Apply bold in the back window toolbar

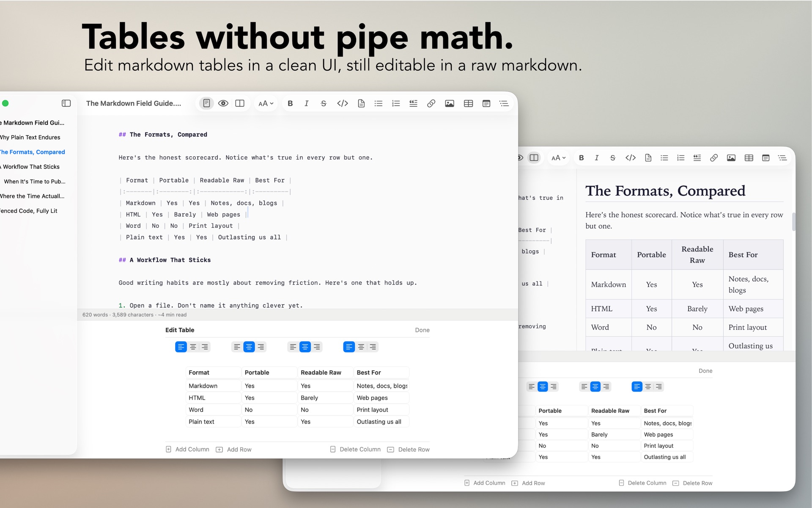(x=582, y=158)
